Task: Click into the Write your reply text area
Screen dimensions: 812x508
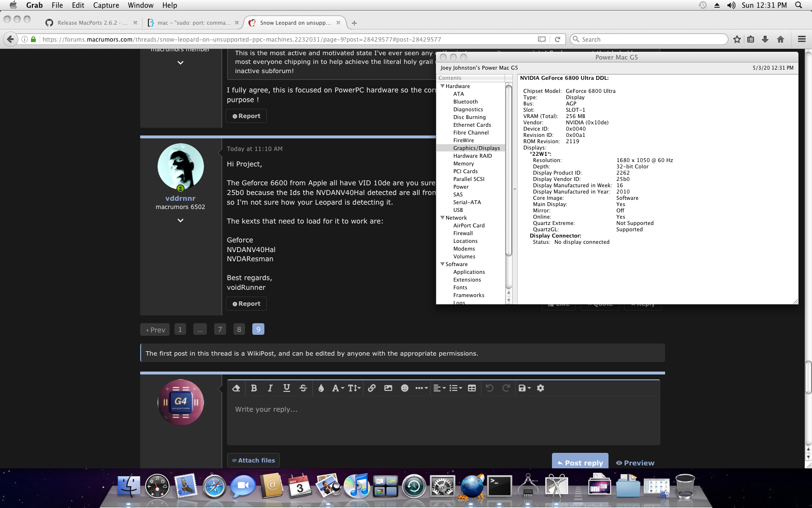Action: [443, 421]
